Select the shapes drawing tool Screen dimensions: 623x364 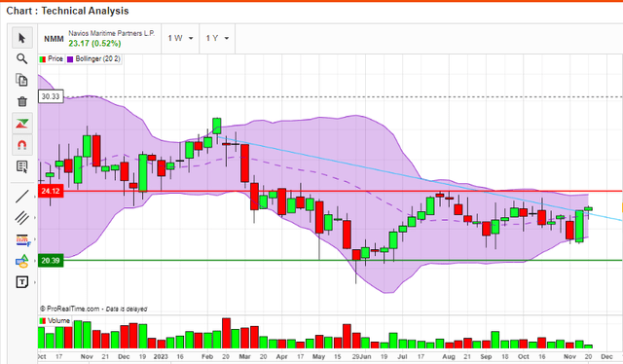[x=22, y=261]
